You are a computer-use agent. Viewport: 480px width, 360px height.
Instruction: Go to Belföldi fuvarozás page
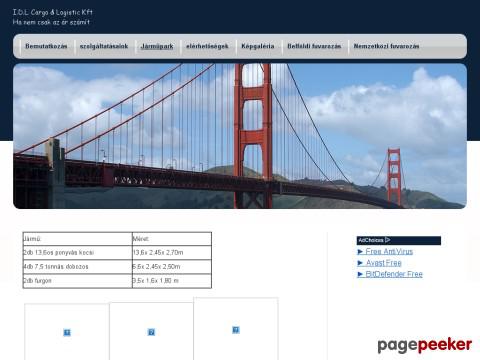[x=314, y=46]
